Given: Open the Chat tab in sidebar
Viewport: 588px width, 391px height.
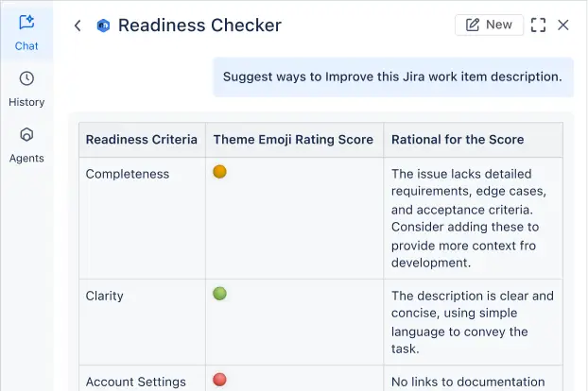Looking at the screenshot, I should [26, 33].
